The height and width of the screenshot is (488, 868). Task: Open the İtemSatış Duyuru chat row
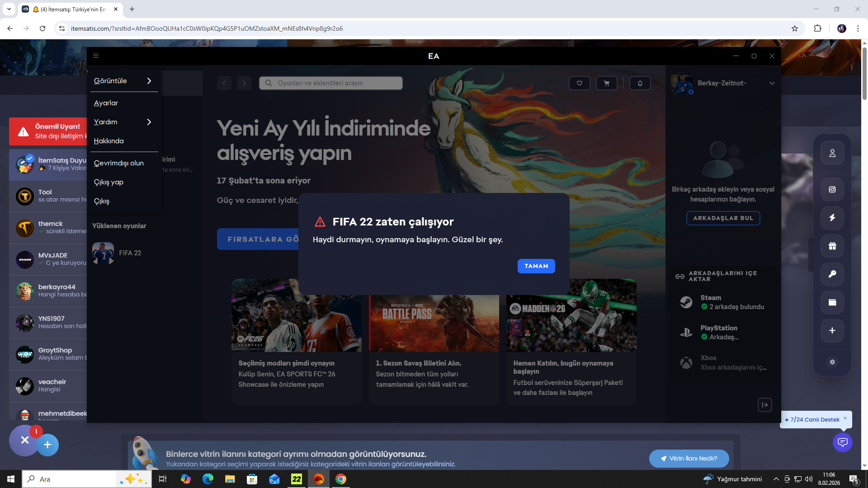(x=48, y=164)
